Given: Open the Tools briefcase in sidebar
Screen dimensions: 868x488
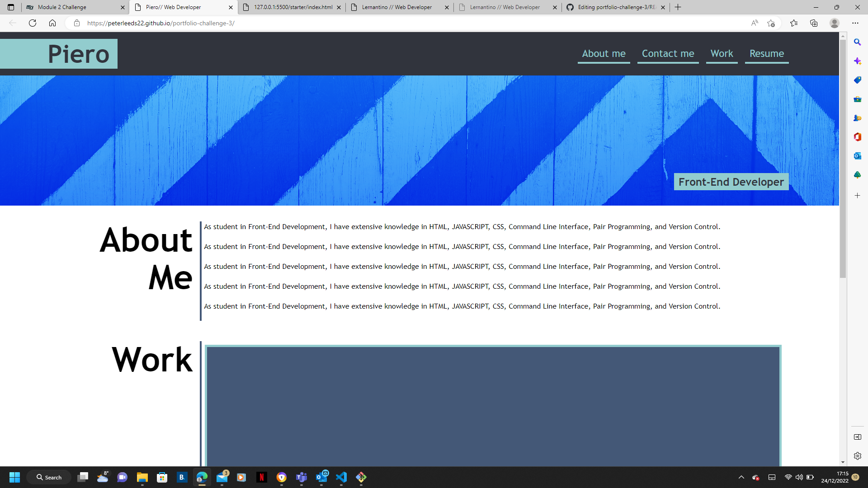Looking at the screenshot, I should tap(857, 99).
